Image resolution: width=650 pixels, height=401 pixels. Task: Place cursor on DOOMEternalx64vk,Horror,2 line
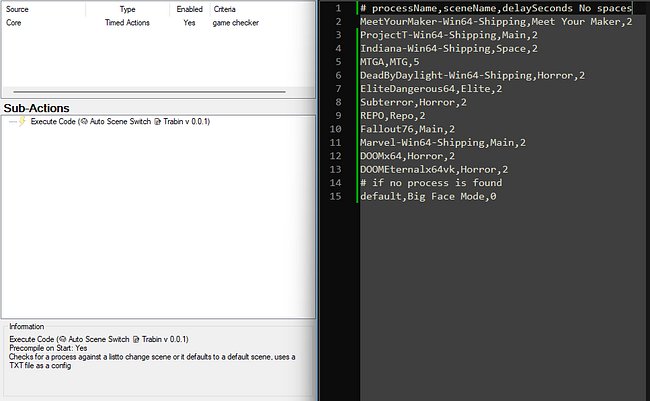coord(434,169)
